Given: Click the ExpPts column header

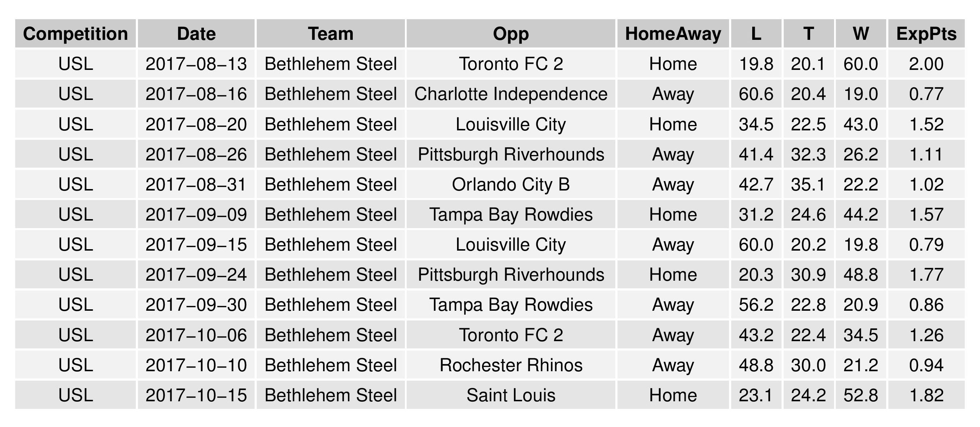Looking at the screenshot, I should click(x=926, y=34).
